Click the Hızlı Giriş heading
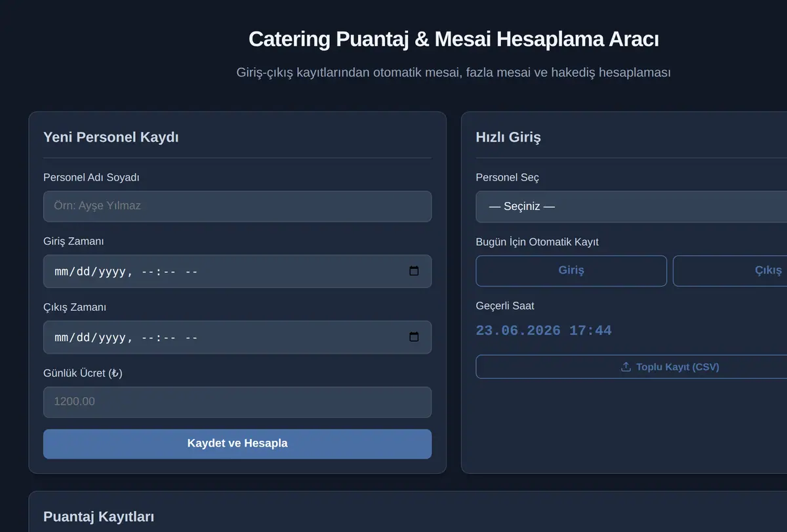The width and height of the screenshot is (787, 532). (508, 137)
